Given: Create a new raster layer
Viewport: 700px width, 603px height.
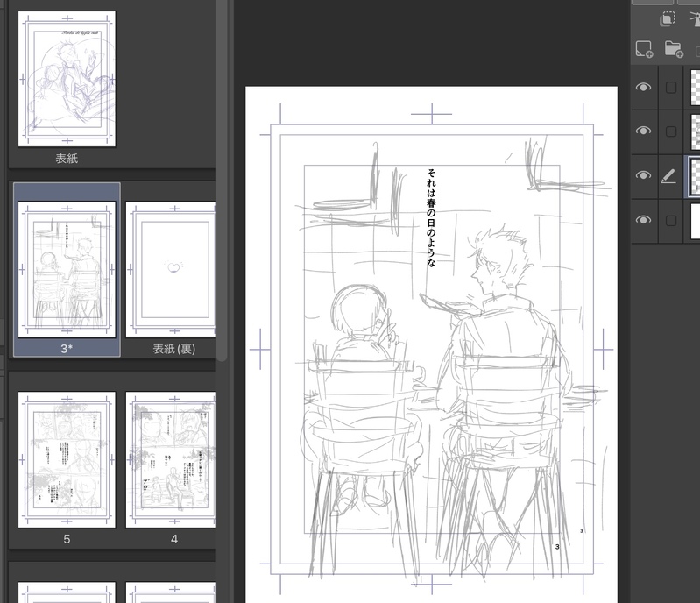Looking at the screenshot, I should [644, 49].
